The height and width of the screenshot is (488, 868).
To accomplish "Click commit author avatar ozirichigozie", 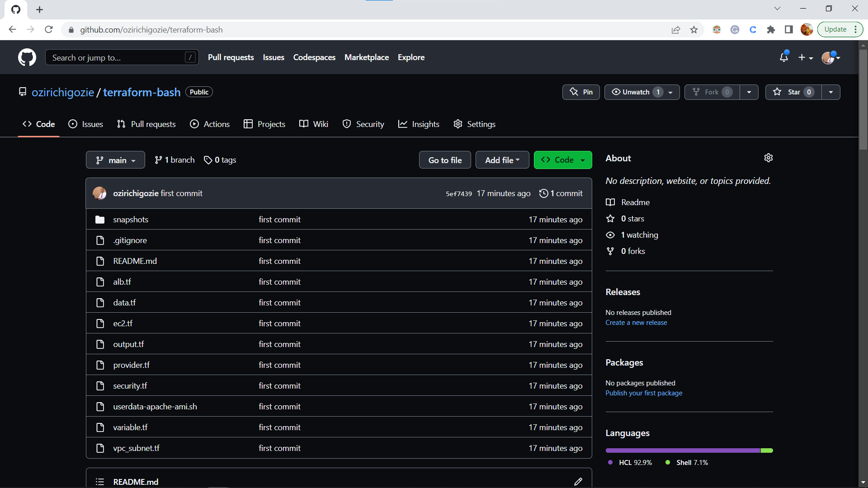I will click(99, 193).
